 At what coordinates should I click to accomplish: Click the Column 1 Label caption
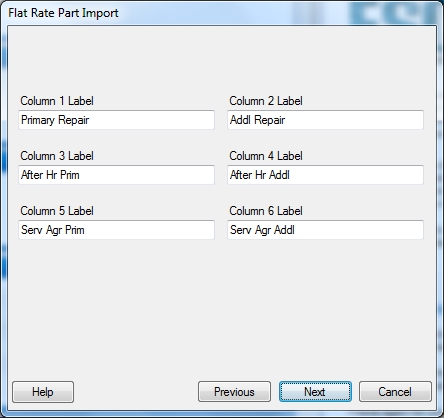[57, 101]
